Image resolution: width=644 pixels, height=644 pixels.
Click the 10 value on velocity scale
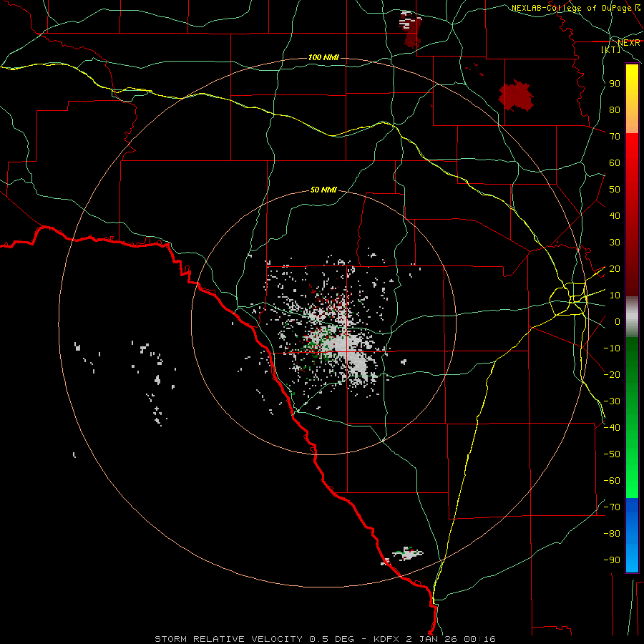(615, 296)
